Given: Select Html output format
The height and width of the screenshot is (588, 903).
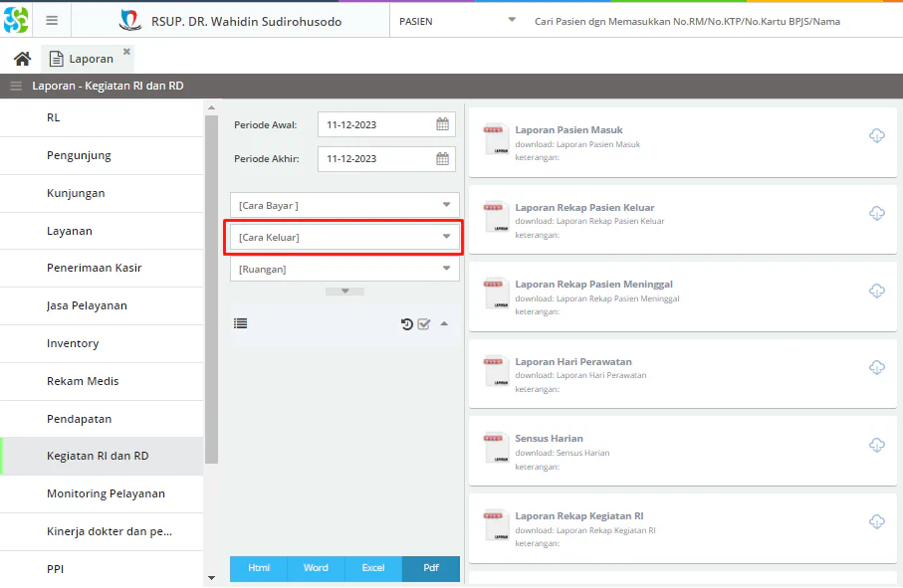Looking at the screenshot, I should point(259,568).
